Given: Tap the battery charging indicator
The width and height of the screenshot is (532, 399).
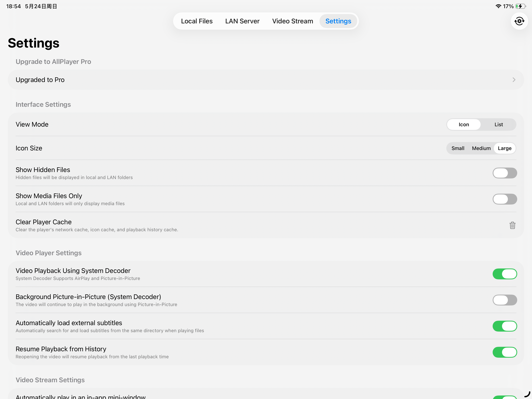Looking at the screenshot, I should coord(521,6).
